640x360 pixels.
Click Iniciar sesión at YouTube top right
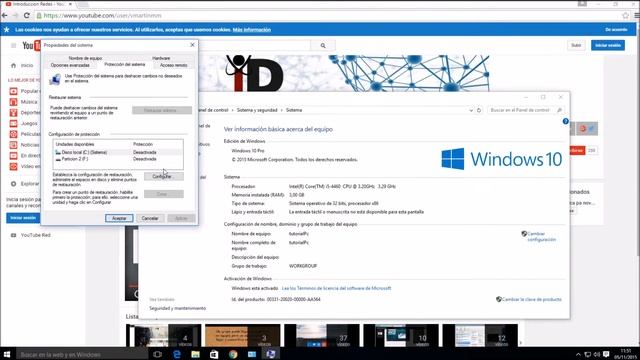click(x=608, y=45)
